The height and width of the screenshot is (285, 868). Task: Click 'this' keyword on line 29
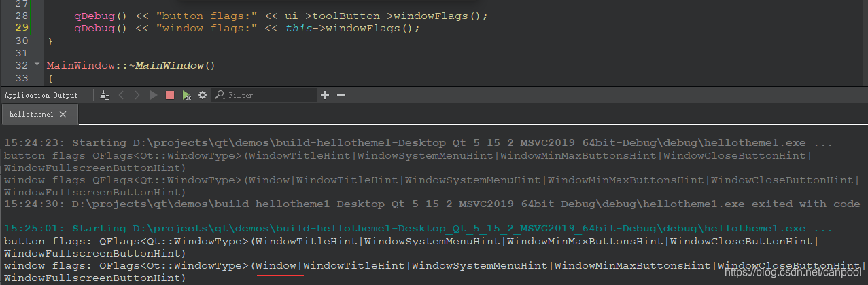click(x=298, y=28)
